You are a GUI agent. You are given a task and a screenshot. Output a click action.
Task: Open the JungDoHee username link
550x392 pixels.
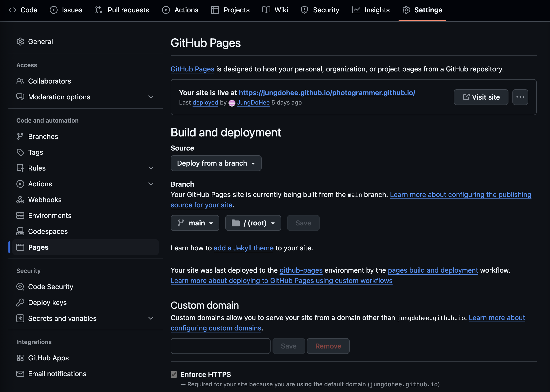(253, 103)
